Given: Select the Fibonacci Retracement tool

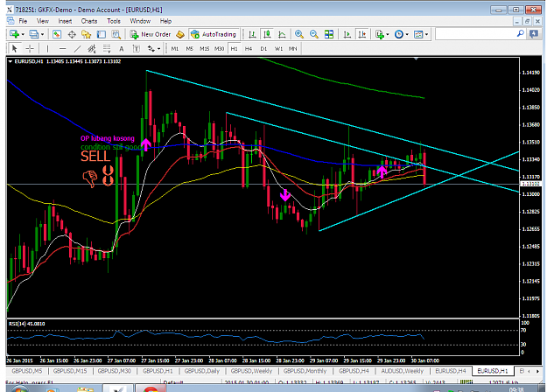Looking at the screenshot, I should (107, 48).
